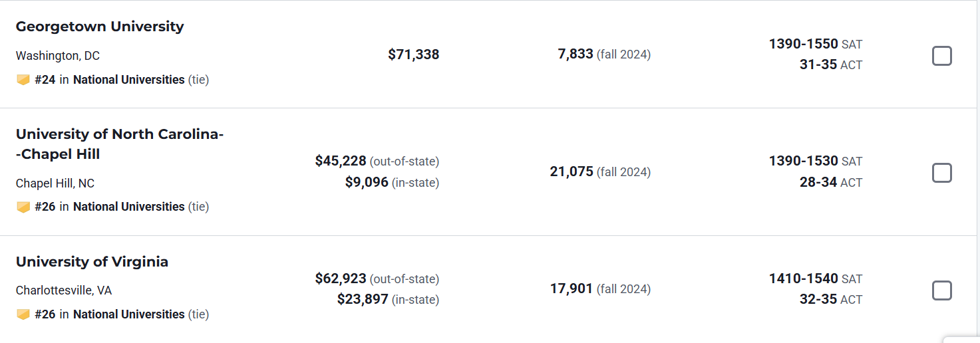Check the Georgetown University compare checkbox
980x343 pixels.
point(941,56)
